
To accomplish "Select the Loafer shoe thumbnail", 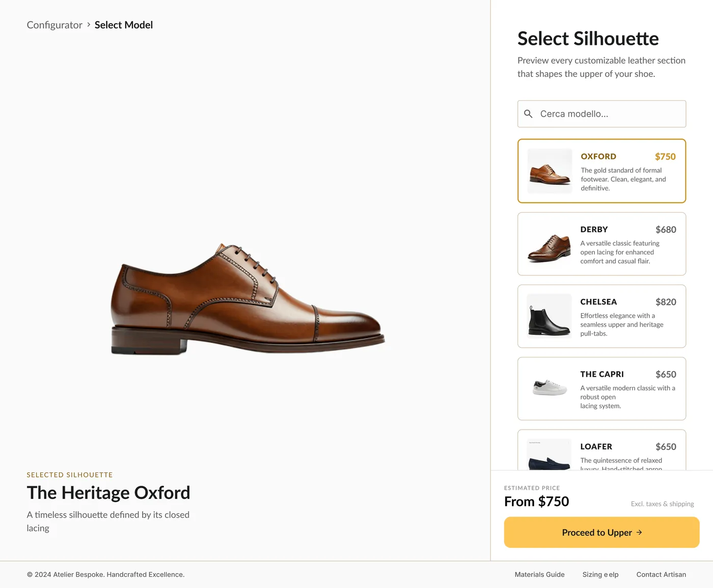I will (x=549, y=454).
